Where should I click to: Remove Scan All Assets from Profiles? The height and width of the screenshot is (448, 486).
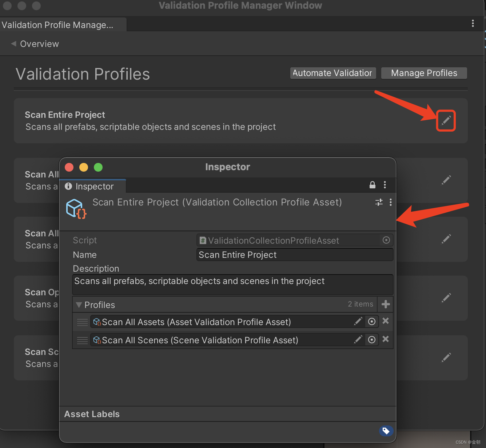point(386,321)
